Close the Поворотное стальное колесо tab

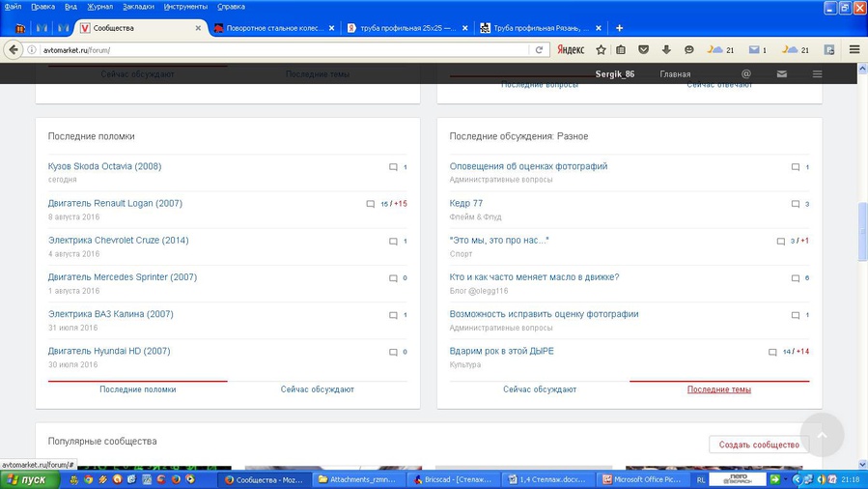point(331,28)
